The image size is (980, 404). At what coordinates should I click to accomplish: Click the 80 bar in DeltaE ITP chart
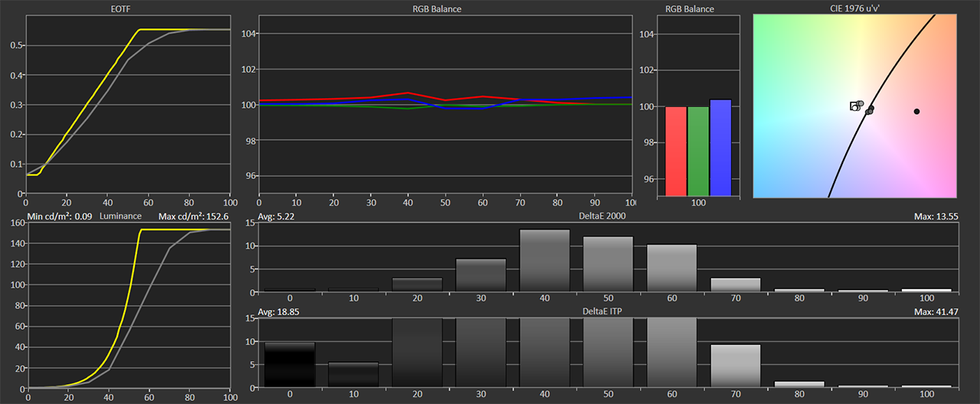tap(799, 383)
